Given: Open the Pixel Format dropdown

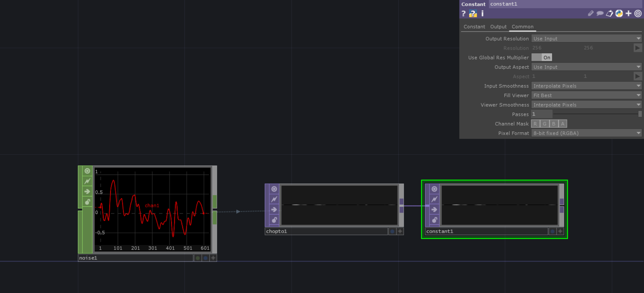Looking at the screenshot, I should click(x=586, y=133).
